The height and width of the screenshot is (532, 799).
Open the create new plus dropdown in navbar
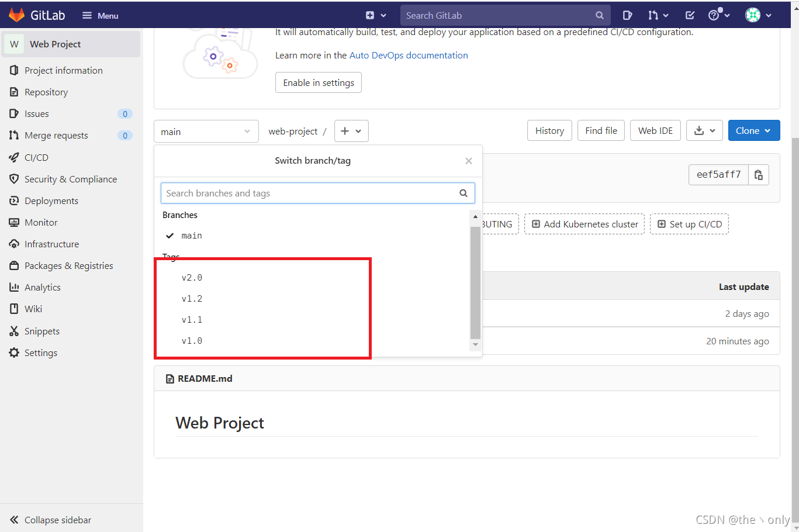pos(376,16)
